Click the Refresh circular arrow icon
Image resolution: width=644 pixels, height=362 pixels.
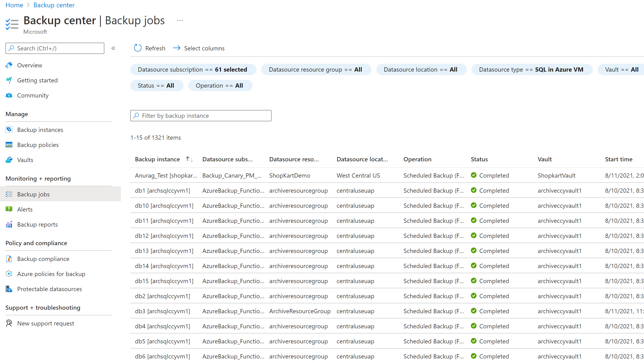[x=138, y=48]
